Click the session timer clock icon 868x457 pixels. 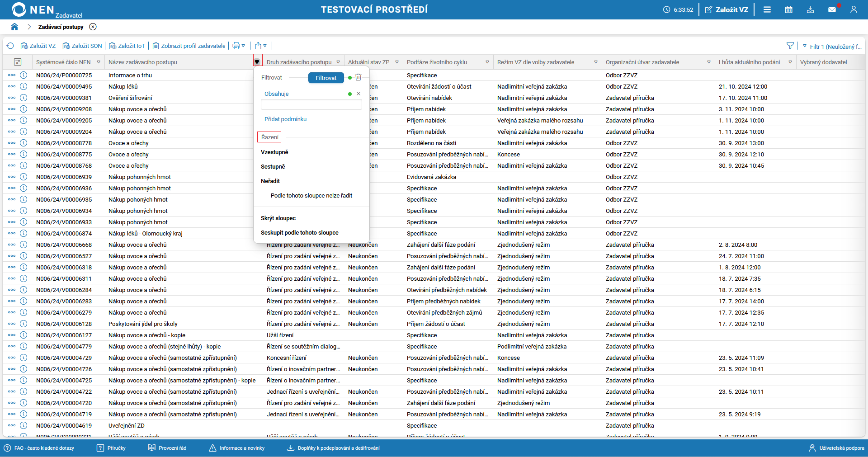tap(666, 9)
